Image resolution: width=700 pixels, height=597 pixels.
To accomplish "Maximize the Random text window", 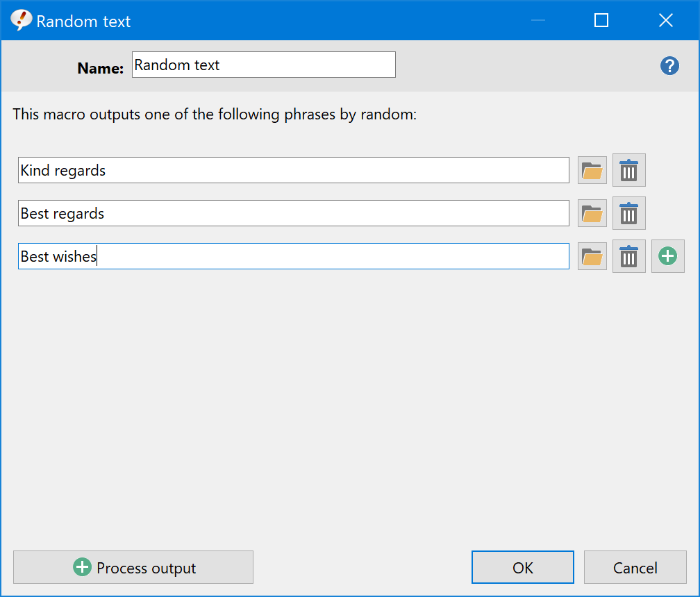I will [x=601, y=21].
